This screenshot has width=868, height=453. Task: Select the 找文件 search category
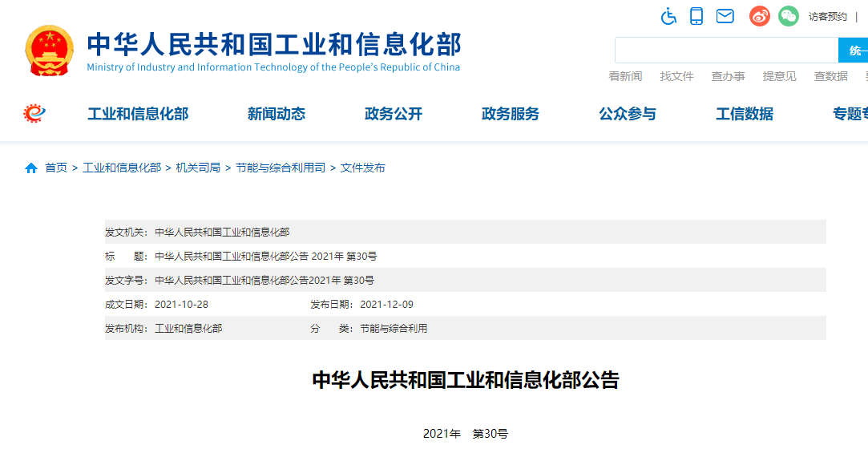pyautogui.click(x=676, y=76)
